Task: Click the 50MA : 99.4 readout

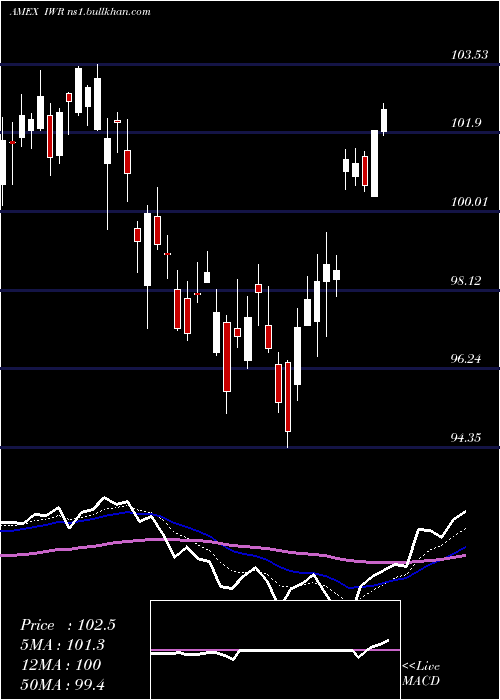Action: (63, 684)
